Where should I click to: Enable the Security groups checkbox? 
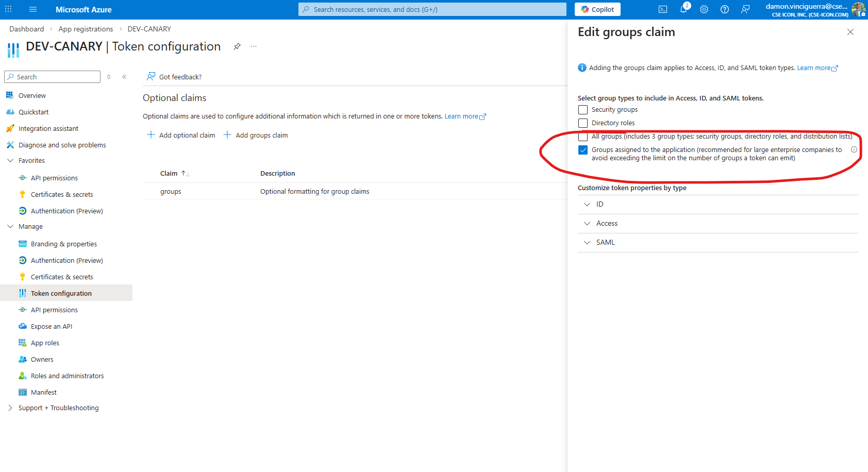tap(583, 110)
